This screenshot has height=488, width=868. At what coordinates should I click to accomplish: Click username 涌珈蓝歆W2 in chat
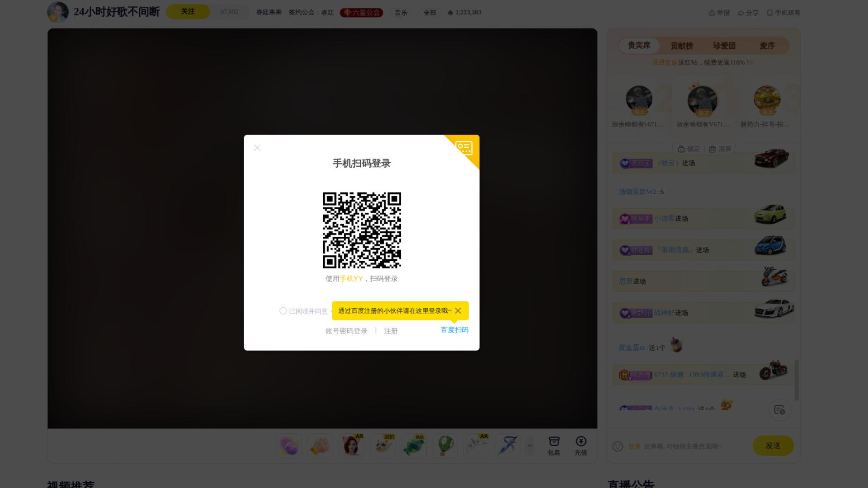[x=637, y=192]
